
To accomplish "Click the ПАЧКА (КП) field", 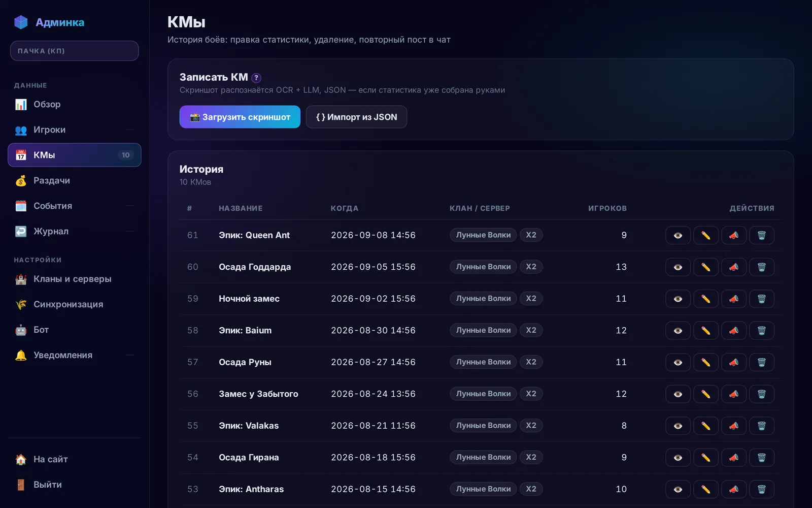I will pos(75,51).
